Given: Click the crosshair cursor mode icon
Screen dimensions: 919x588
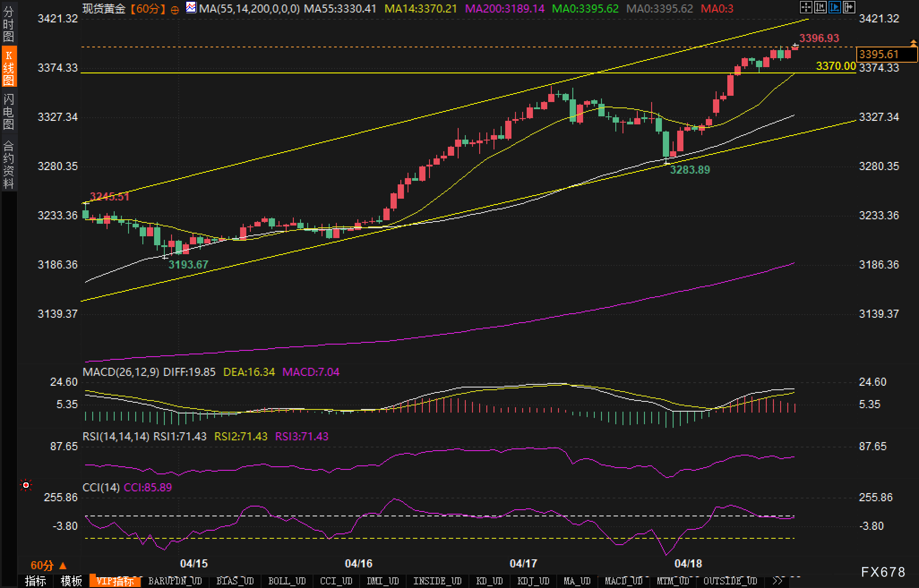Looking at the screenshot, I should (x=806, y=7).
